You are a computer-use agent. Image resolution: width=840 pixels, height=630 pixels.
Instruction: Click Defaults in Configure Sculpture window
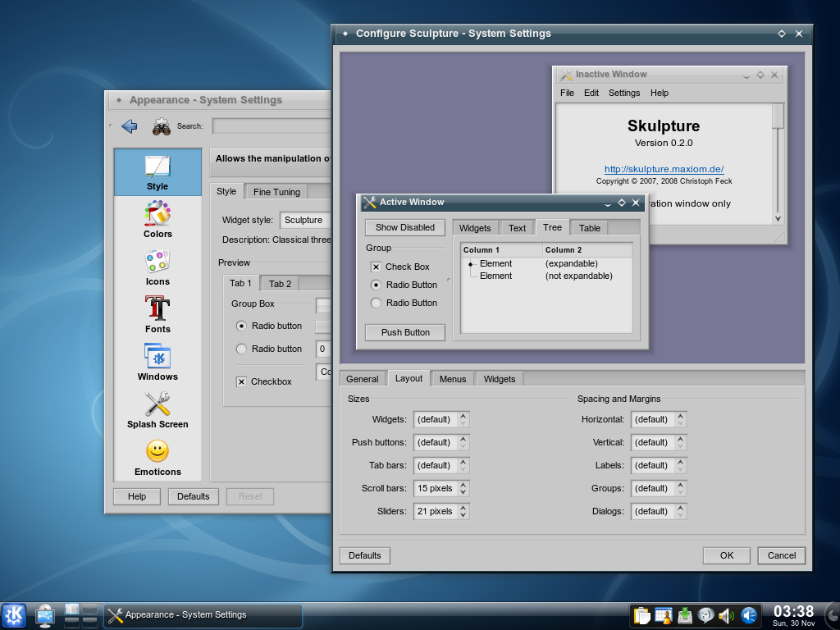[x=364, y=555]
